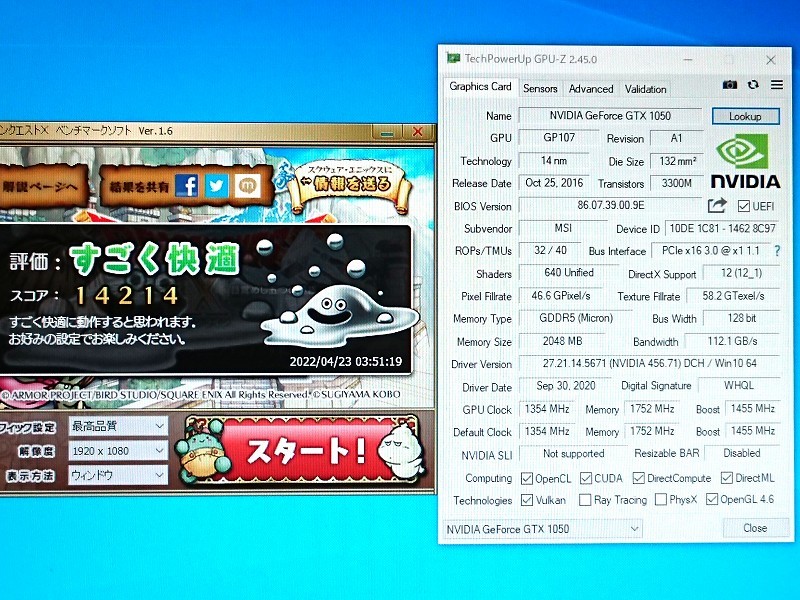800x600 pixels.
Task: Click the Die Size 132 mm² value
Action: pyautogui.click(x=677, y=161)
